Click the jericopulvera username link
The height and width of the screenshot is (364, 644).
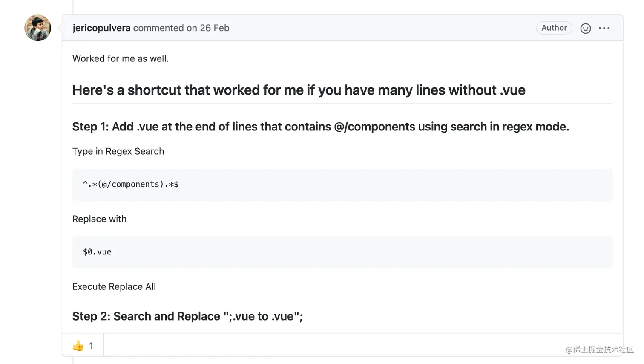tap(101, 28)
